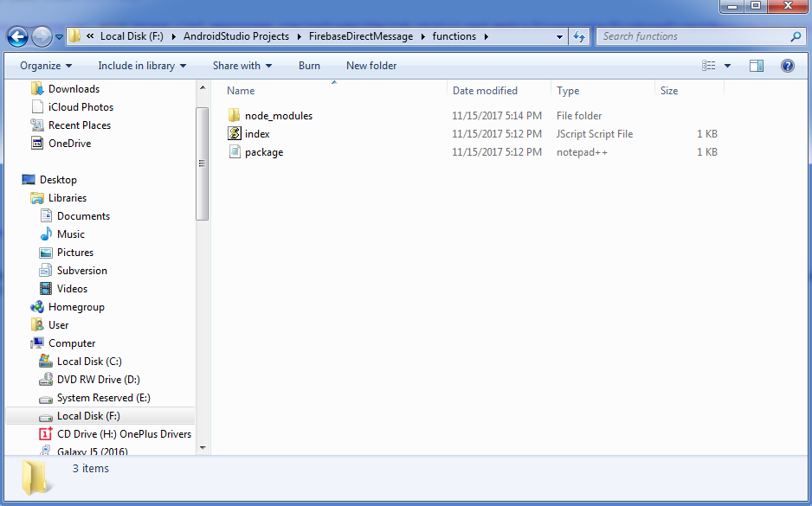Select Downloads in navigation pane

(x=74, y=89)
